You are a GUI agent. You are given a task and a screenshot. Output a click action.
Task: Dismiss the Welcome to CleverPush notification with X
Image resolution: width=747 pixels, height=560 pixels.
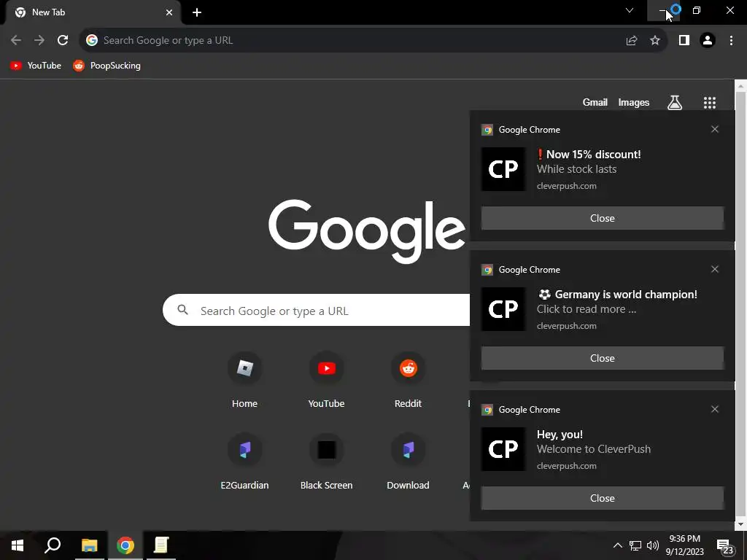pyautogui.click(x=715, y=409)
